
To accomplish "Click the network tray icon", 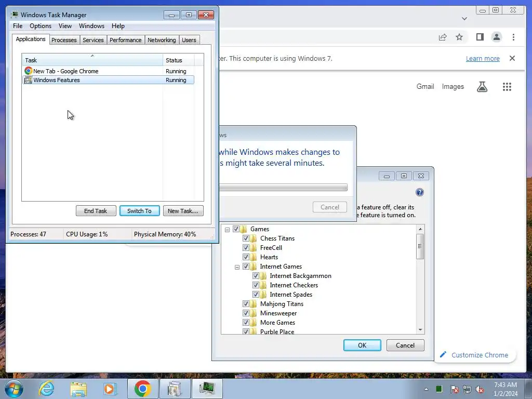I will point(467,389).
